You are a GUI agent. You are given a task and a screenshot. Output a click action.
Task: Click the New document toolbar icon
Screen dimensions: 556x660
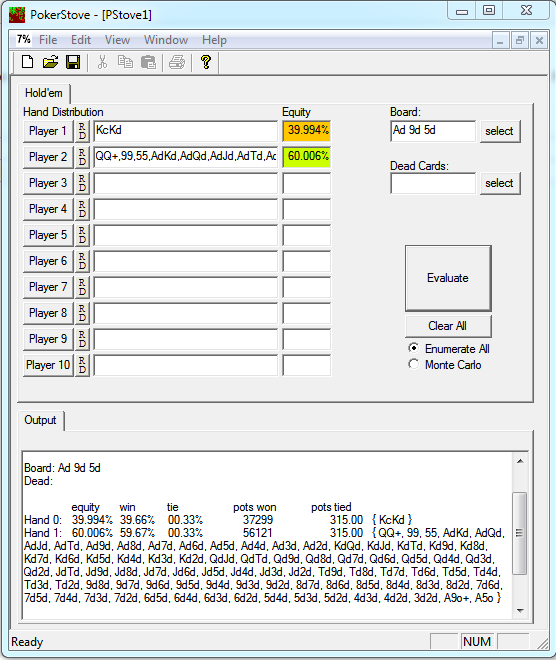[28, 62]
